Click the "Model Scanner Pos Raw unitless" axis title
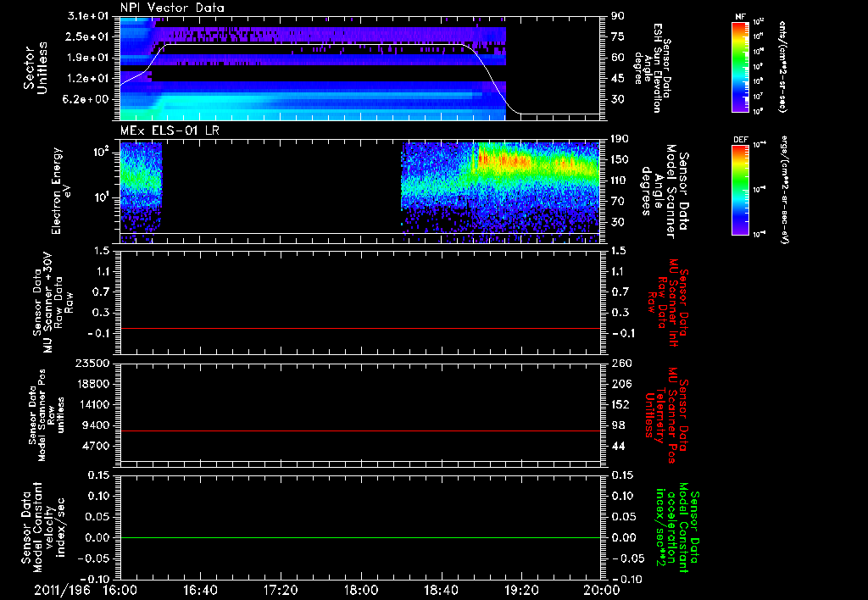Viewport: 868px width, 600px height. (x=47, y=415)
